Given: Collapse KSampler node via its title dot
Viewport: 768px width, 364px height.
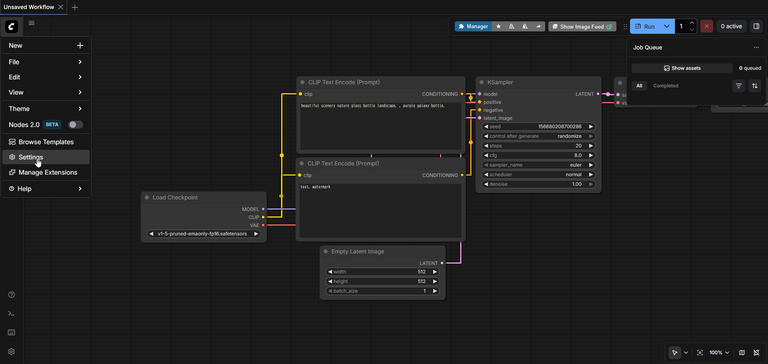Looking at the screenshot, I should (482, 82).
